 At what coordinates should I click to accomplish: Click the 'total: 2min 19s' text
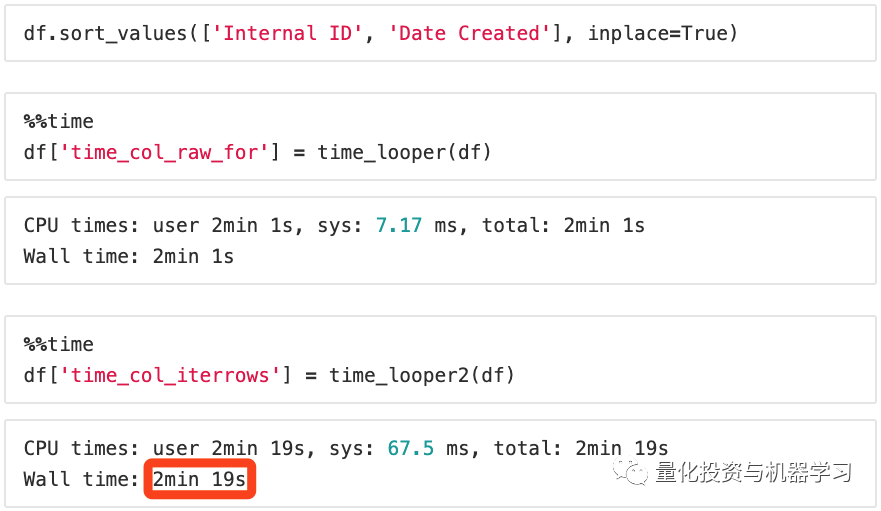(581, 448)
